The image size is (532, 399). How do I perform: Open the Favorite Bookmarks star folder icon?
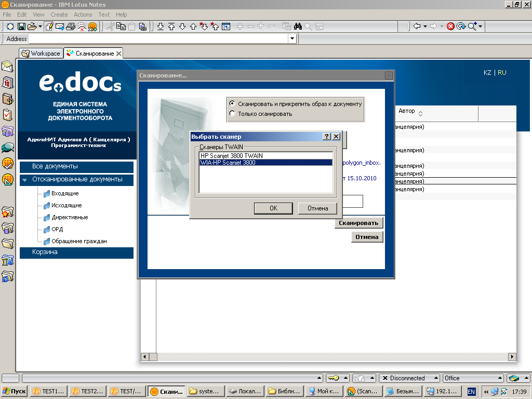tap(7, 212)
